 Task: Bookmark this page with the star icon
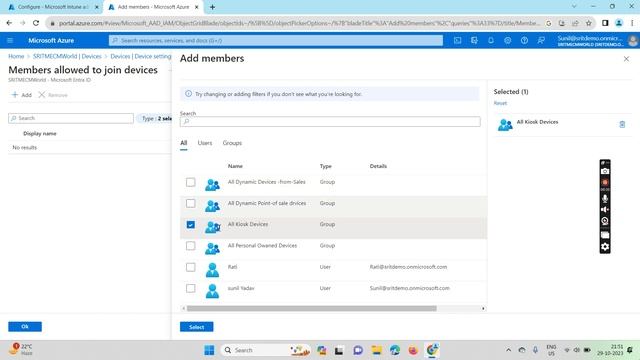point(589,23)
